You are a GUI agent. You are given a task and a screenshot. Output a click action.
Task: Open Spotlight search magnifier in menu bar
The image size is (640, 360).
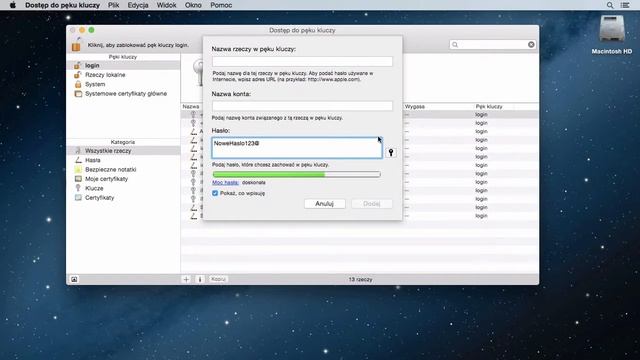610,5
